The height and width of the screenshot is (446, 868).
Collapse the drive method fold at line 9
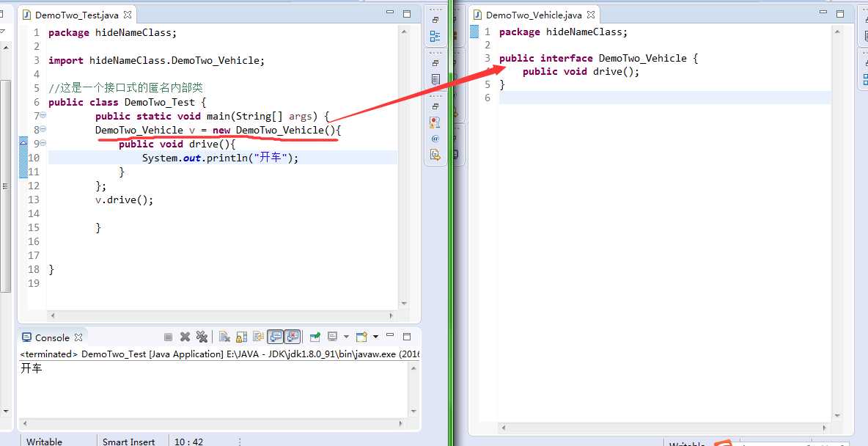[43, 143]
